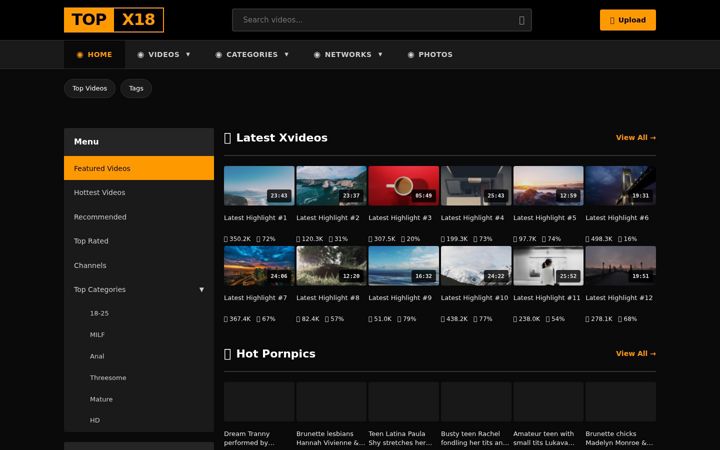
Task: Click the Latest Highlight #1 title
Action: click(255, 218)
